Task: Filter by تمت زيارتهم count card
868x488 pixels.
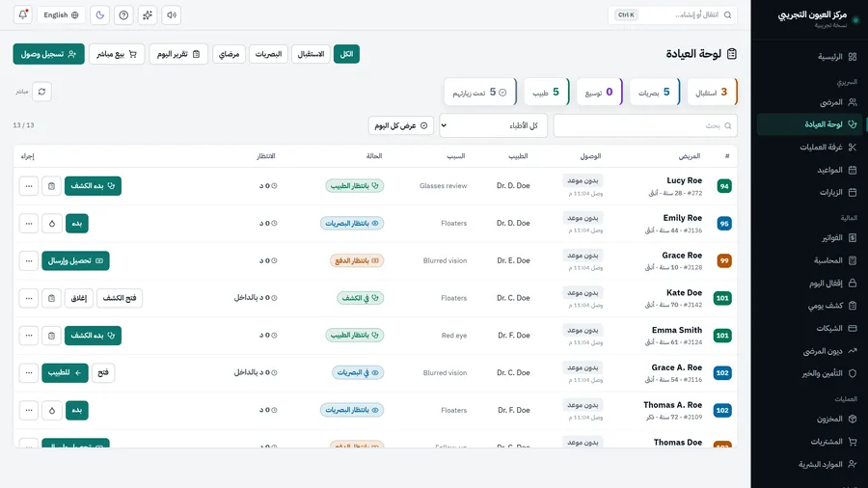Action: click(x=480, y=92)
